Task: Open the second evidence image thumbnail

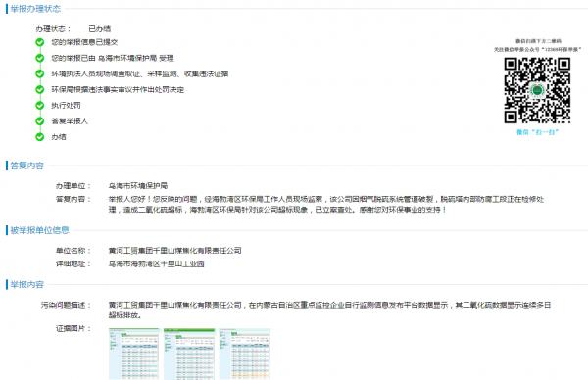Action: [x=189, y=354]
